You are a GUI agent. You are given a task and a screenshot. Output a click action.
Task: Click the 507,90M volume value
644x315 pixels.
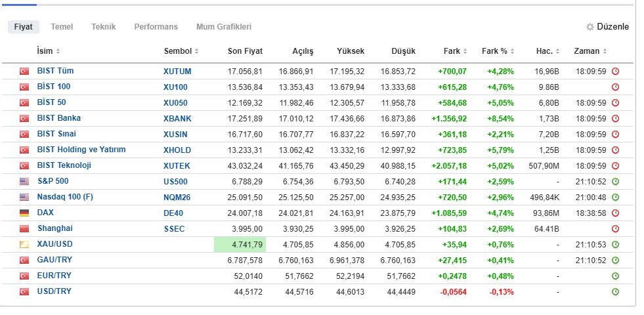(x=544, y=166)
